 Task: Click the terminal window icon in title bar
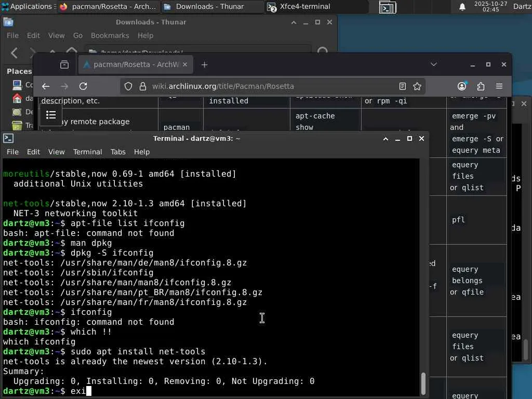8,138
